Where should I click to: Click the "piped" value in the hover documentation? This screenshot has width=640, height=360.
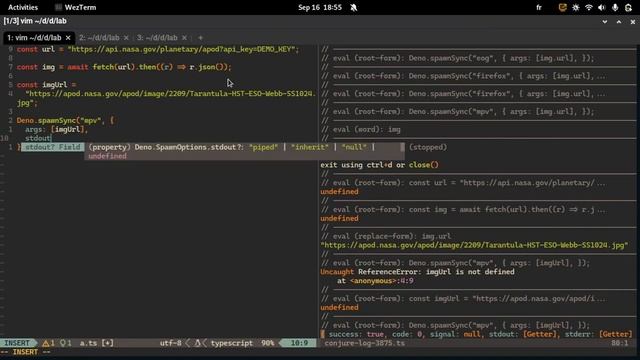click(x=263, y=147)
